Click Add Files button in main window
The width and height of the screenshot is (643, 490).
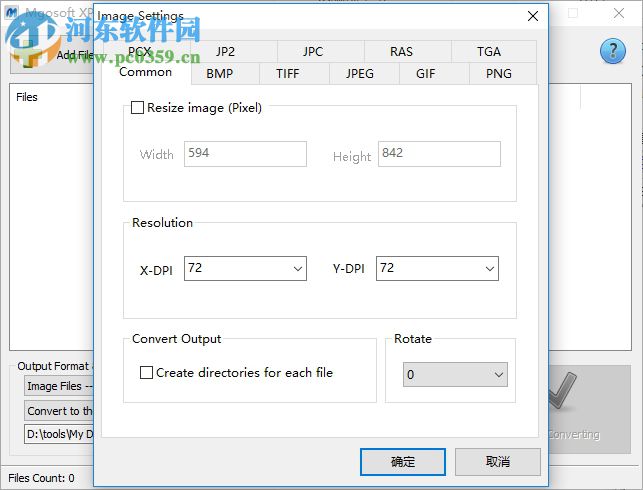coord(52,55)
